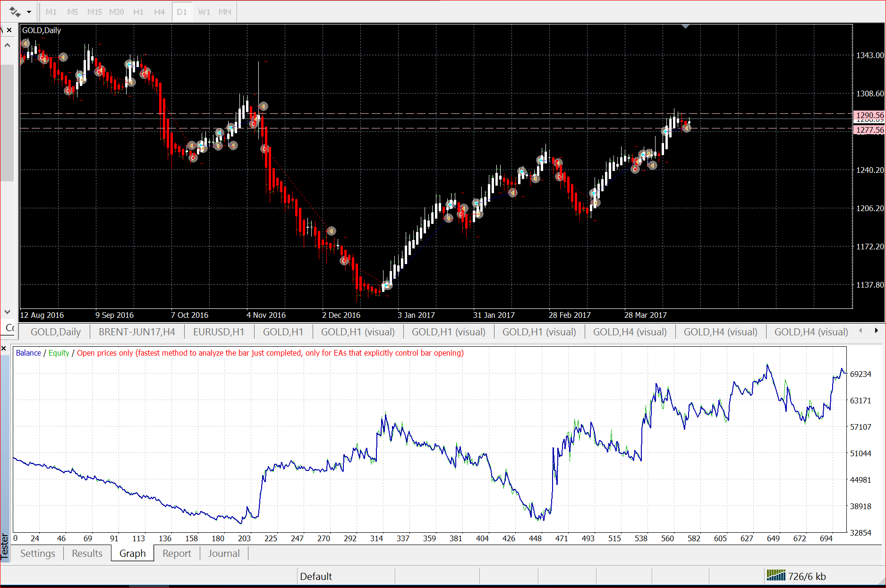Open the GOLD,H1 non-visual chart tab
Image resolution: width=886 pixels, height=588 pixels.
pos(283,332)
